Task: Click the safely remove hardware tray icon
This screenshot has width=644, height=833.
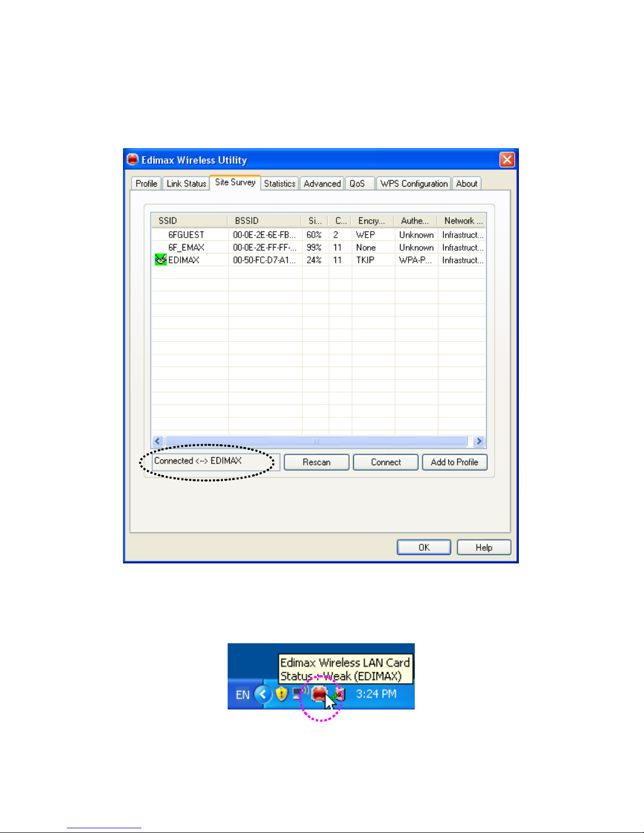Action: (339, 695)
